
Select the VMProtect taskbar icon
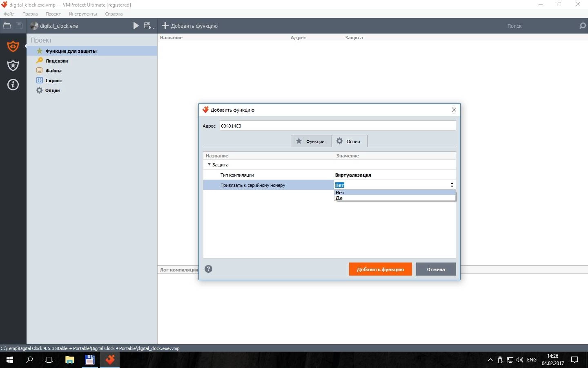point(110,360)
